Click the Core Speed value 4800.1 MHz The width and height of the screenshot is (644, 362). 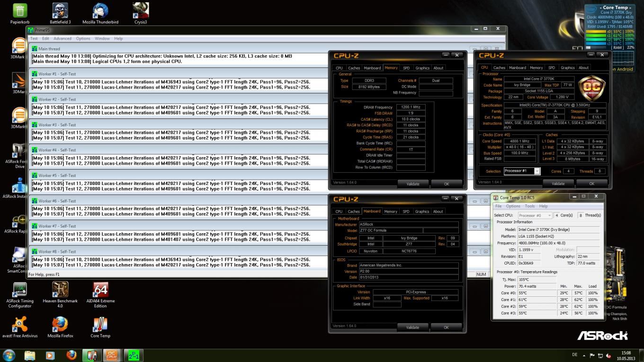pos(519,141)
